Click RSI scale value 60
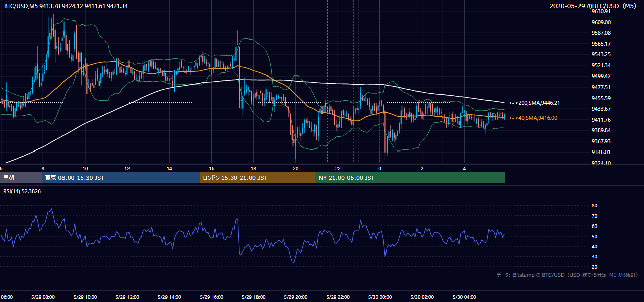This screenshot has height=302, width=644. [594, 226]
